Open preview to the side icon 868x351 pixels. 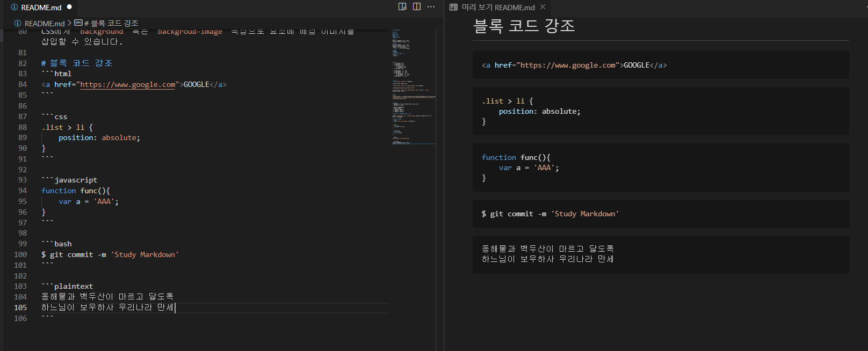pos(402,6)
